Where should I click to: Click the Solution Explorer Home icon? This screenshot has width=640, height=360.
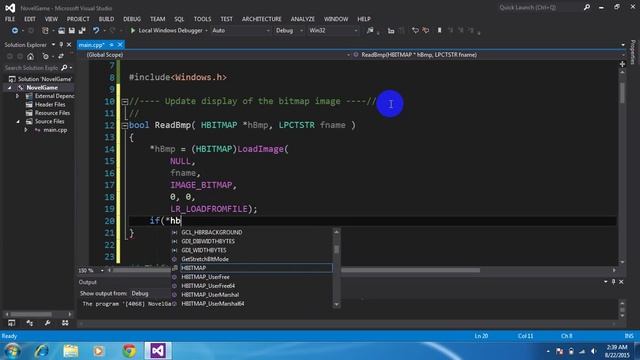31,56
